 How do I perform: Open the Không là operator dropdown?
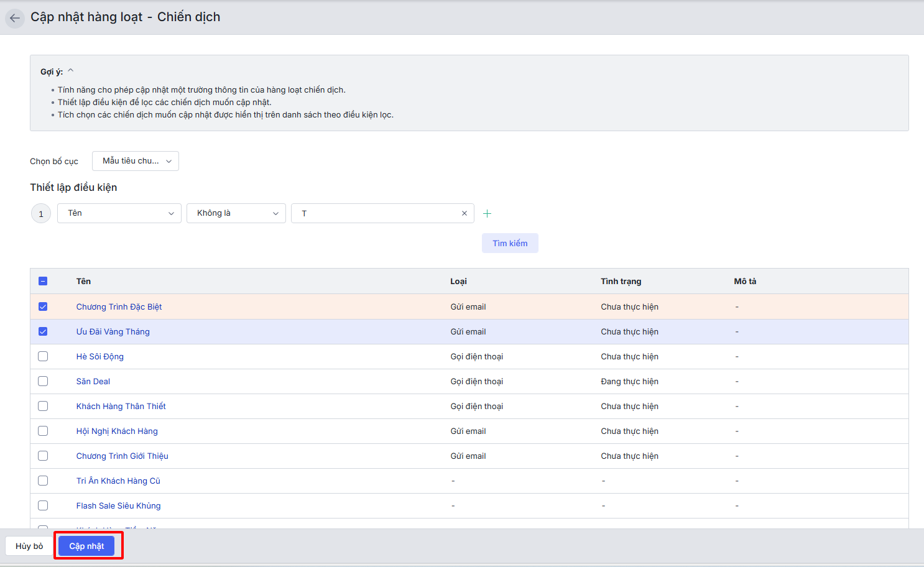click(x=236, y=213)
